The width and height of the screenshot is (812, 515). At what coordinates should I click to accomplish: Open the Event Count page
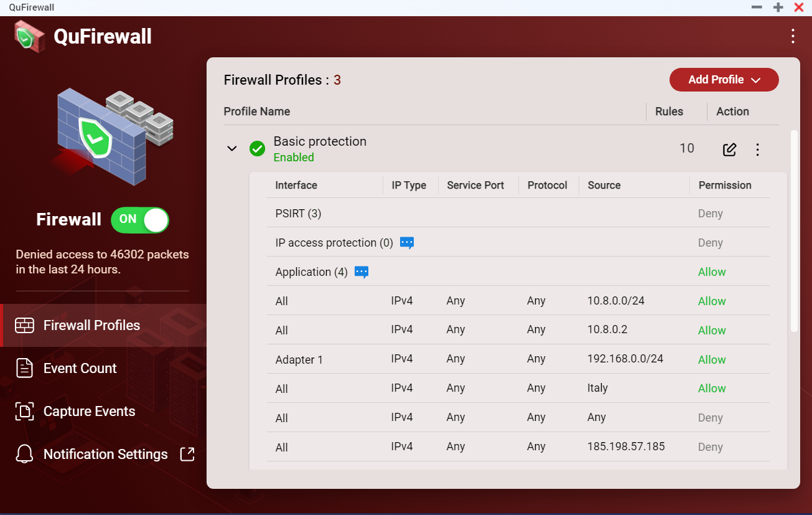coord(80,368)
